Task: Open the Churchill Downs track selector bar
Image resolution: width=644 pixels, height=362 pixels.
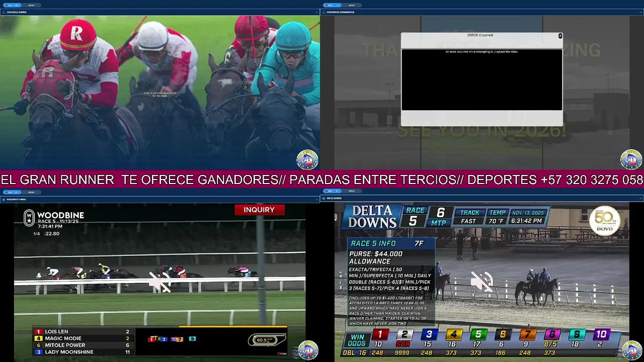Action: click(160, 12)
